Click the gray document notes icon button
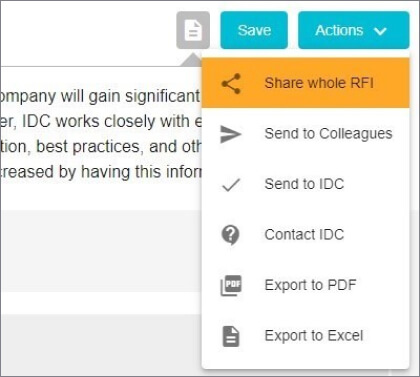Image resolution: width=420 pixels, height=377 pixels. 193,30
